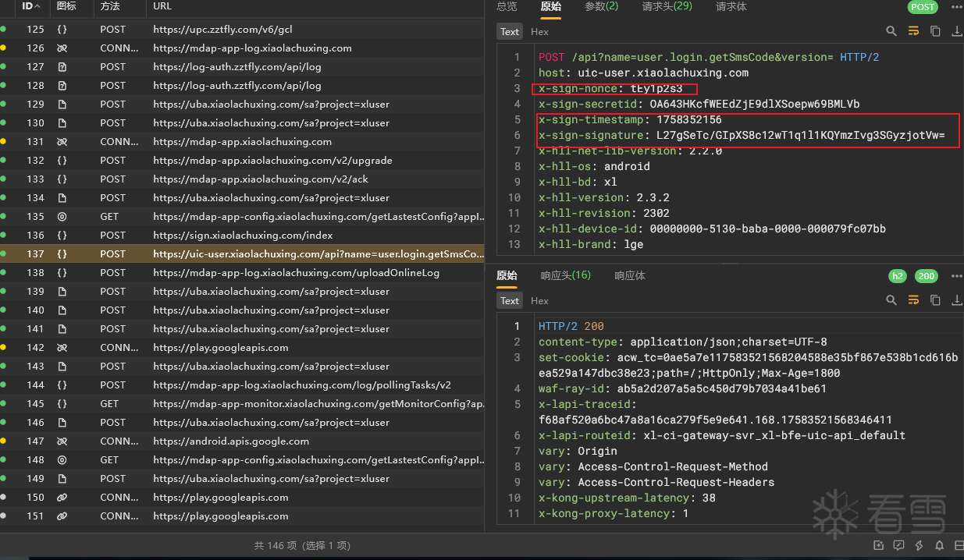Click the unknown-file icon in row 127

pyautogui.click(x=62, y=66)
